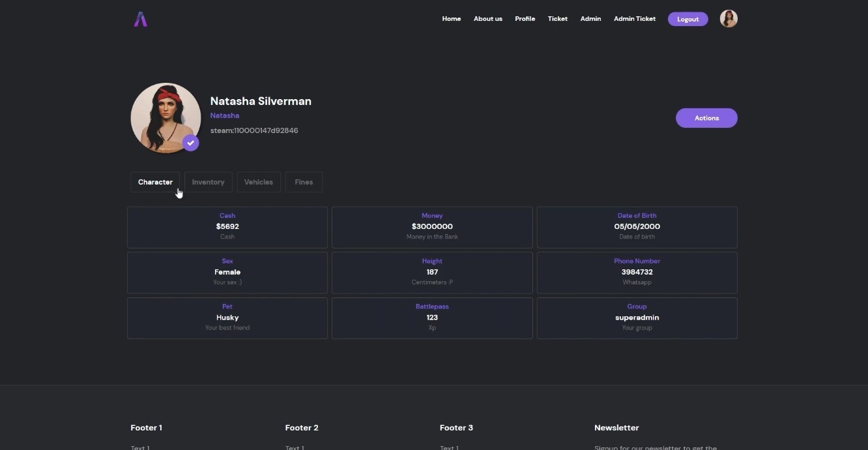Click 'Your group' caption text
The width and height of the screenshot is (868, 450).
637,328
